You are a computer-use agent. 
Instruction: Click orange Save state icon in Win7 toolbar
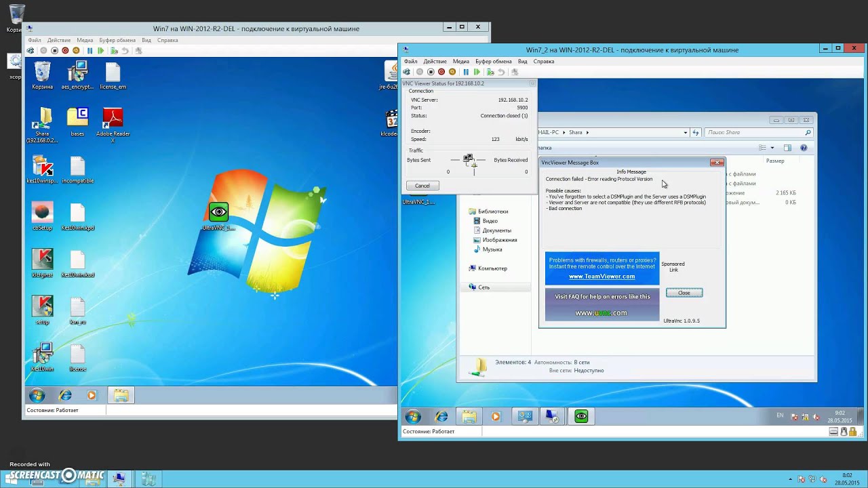coord(76,51)
